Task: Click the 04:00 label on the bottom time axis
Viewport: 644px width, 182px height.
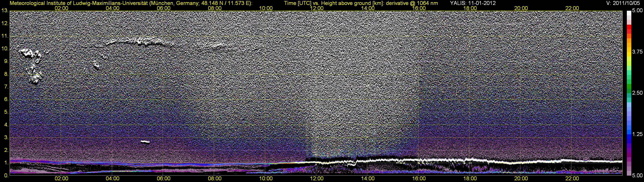Action: pyautogui.click(x=112, y=179)
